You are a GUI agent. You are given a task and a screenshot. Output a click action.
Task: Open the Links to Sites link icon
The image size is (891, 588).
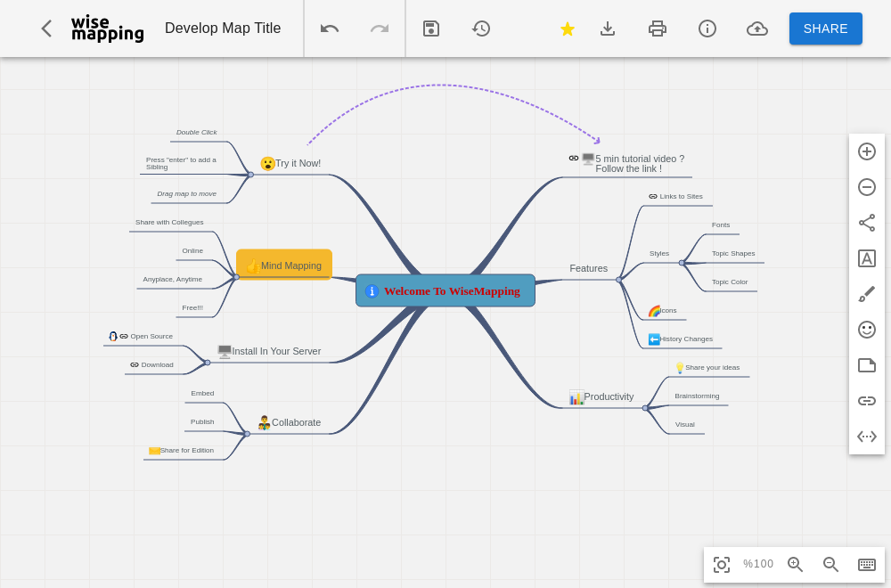point(653,197)
